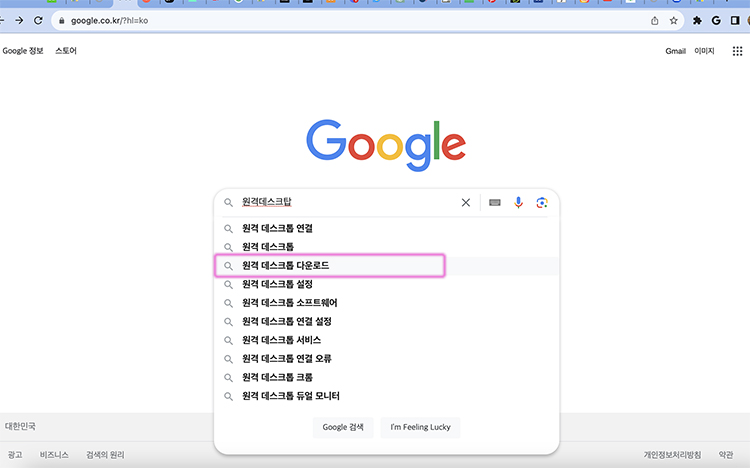
Task: Start voice search with the microphone icon
Action: pos(518,202)
